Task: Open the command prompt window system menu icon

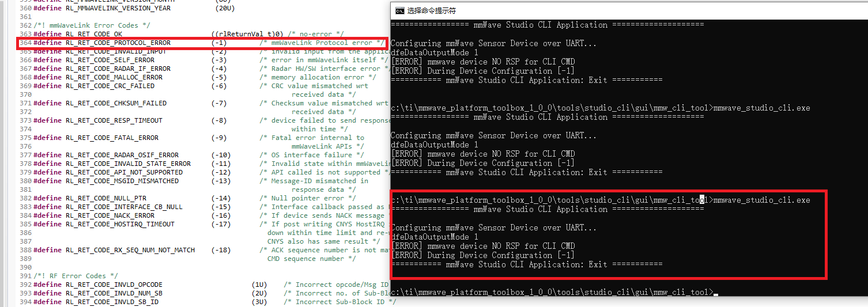Action: pyautogui.click(x=399, y=10)
